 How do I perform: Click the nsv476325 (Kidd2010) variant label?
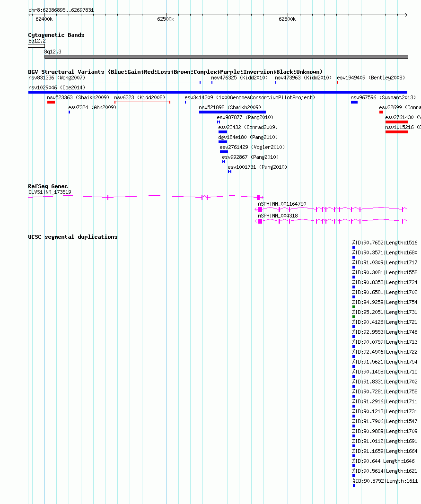pyautogui.click(x=239, y=78)
